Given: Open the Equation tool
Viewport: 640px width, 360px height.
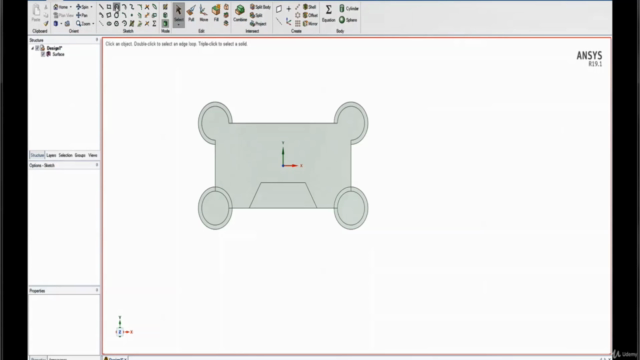Looking at the screenshot, I should [x=328, y=13].
